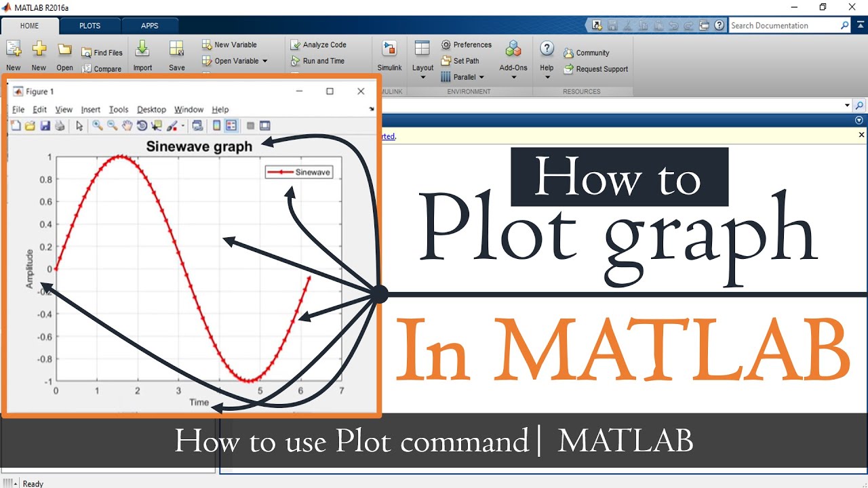
Task: Click the Community link
Action: [x=587, y=53]
